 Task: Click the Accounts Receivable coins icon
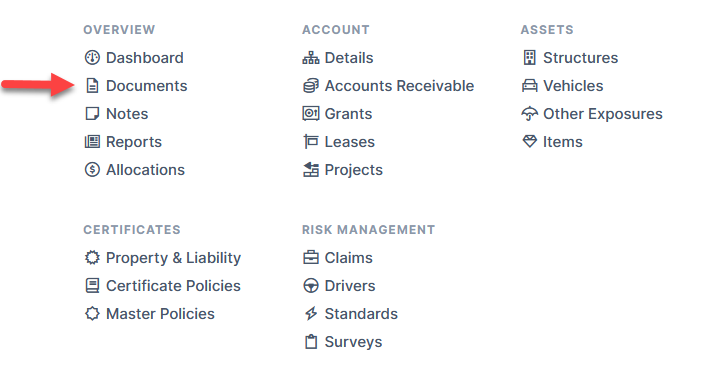(x=311, y=85)
